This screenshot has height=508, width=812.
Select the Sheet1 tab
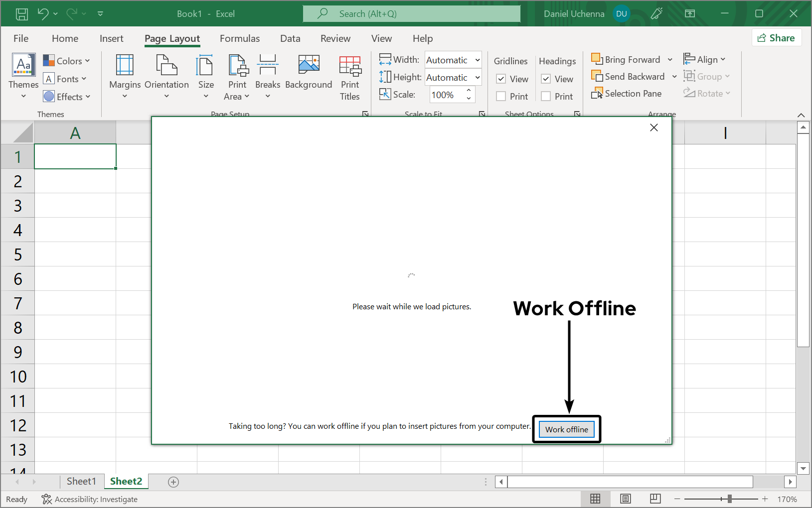[81, 481]
